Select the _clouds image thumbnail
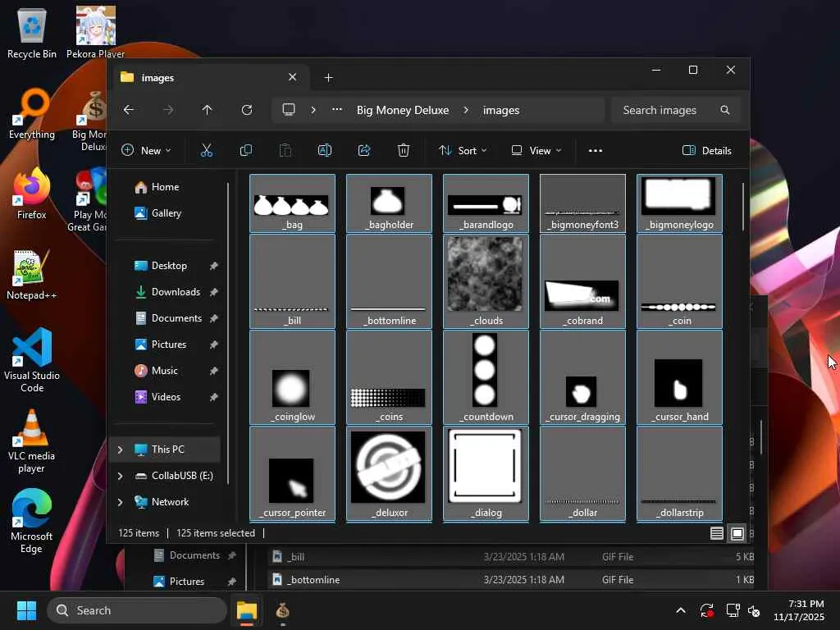The width and height of the screenshot is (840, 630). pyautogui.click(x=486, y=275)
